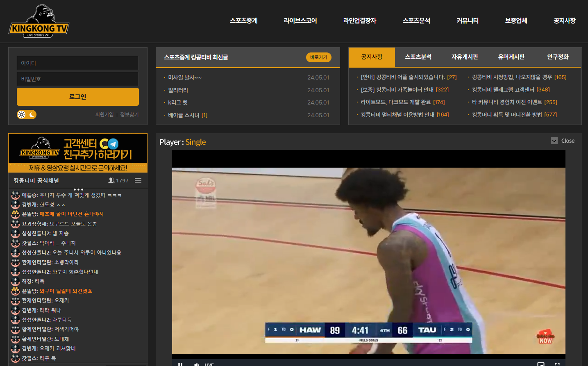Click chat message 한도성 ㅅㅅ
This screenshot has height=366, width=588.
click(x=52, y=205)
